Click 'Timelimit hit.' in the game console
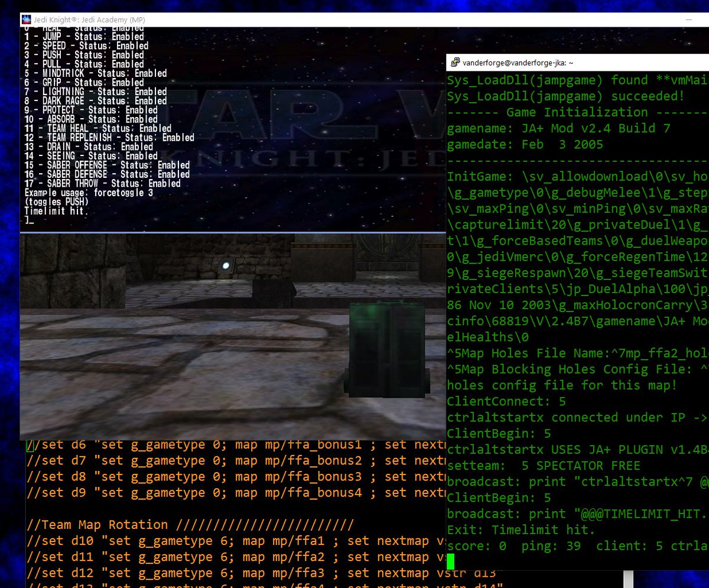 [x=57, y=211]
